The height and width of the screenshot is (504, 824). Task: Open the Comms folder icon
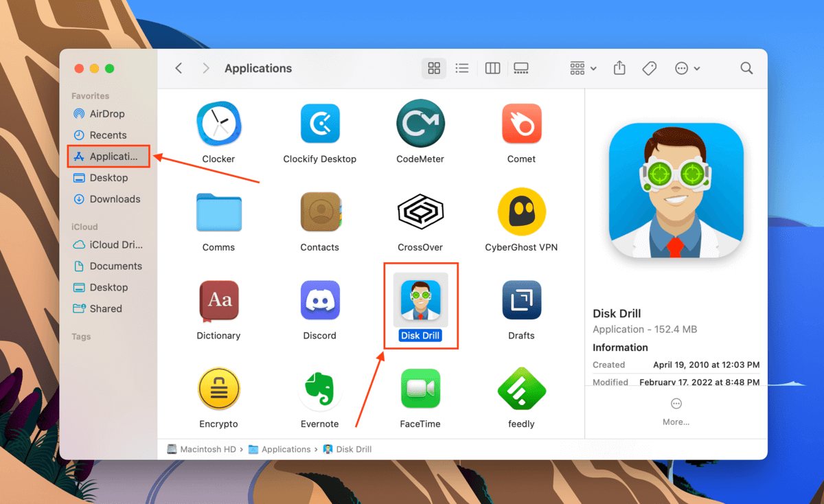pyautogui.click(x=218, y=211)
